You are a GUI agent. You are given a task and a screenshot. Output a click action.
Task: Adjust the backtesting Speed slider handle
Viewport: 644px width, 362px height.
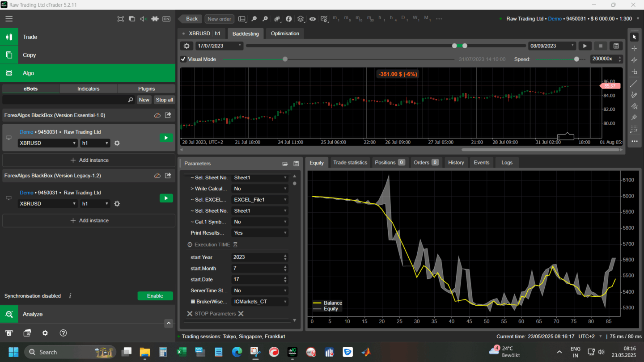576,59
